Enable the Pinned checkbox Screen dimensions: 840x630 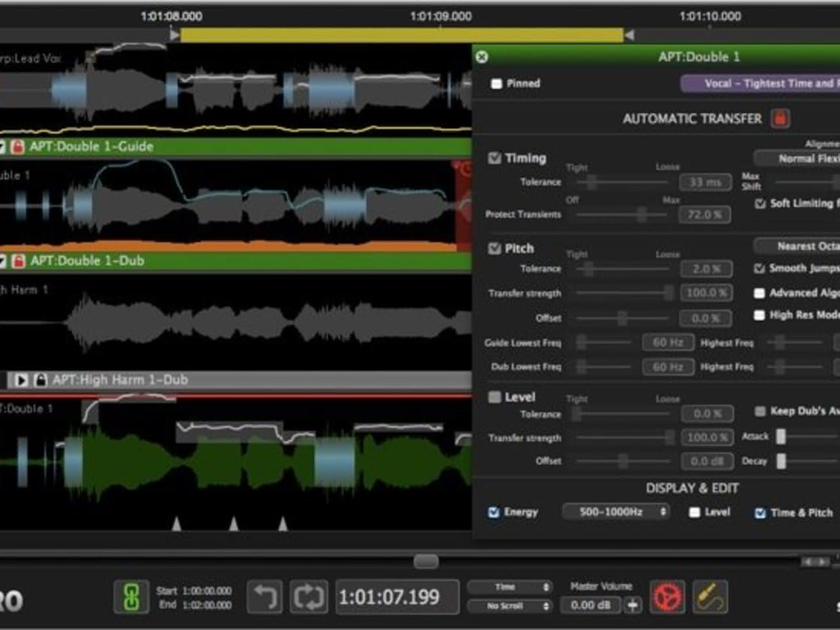click(497, 83)
